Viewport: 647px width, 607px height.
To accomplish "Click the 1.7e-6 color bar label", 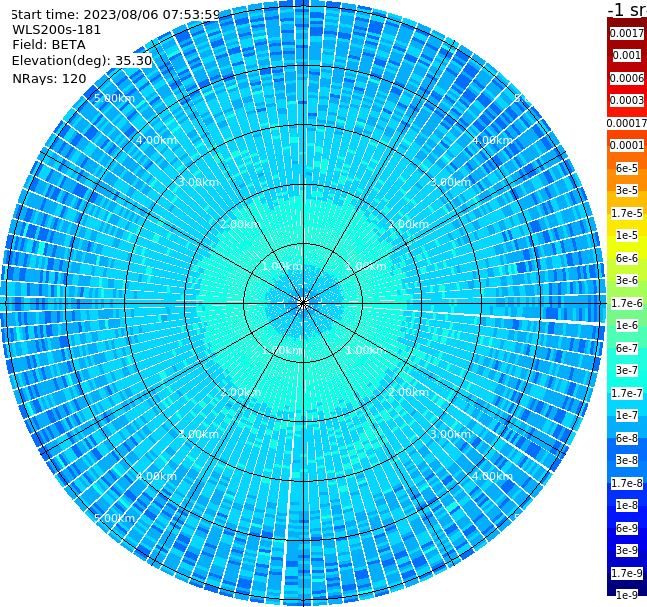I will point(627,303).
